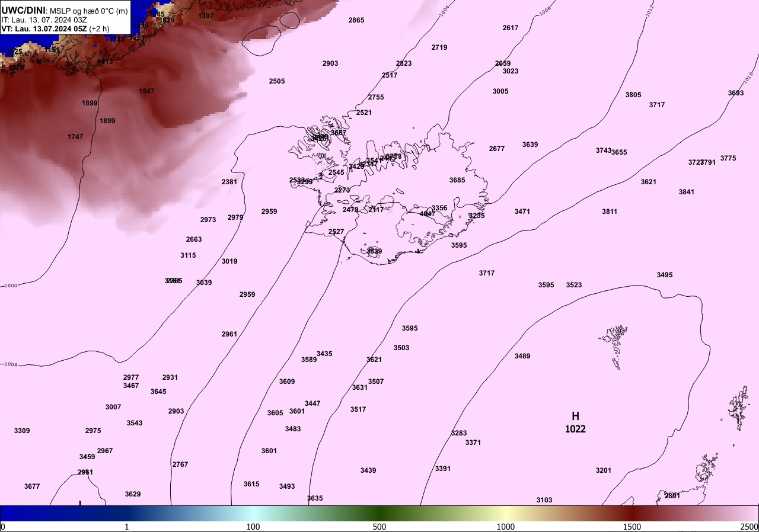Click the dark green color bar segment above 500
The image size is (759, 532).
(x=379, y=512)
